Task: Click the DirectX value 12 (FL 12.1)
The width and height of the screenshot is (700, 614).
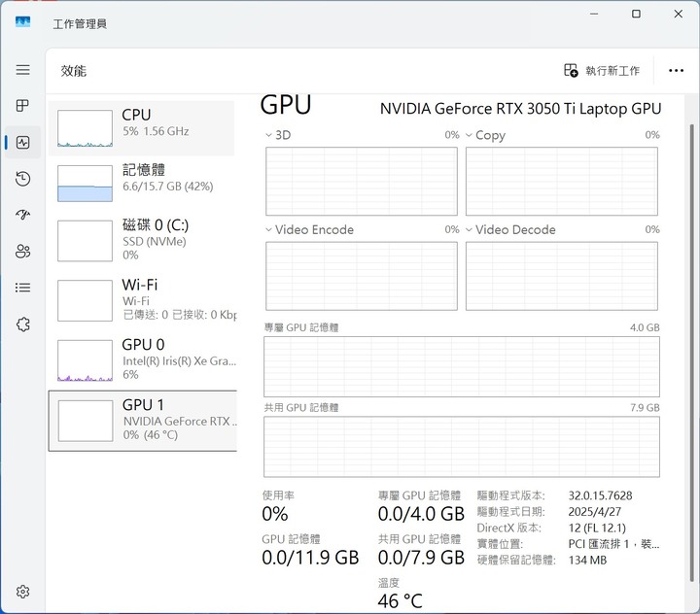Action: tap(597, 528)
